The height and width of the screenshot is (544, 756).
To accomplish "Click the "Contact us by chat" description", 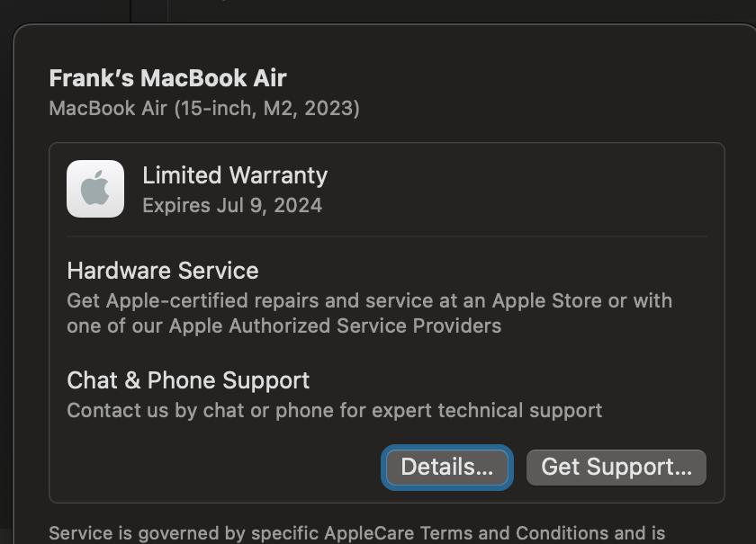I will pyautogui.click(x=334, y=411).
